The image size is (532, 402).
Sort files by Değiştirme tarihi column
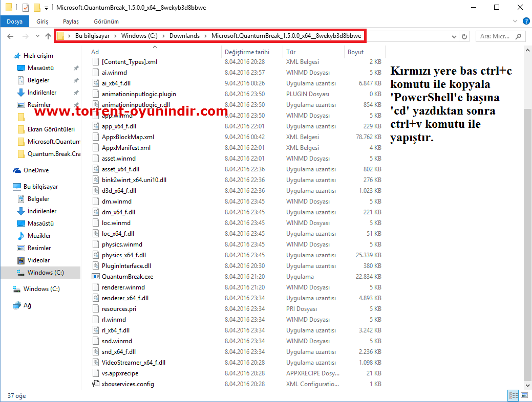(247, 52)
